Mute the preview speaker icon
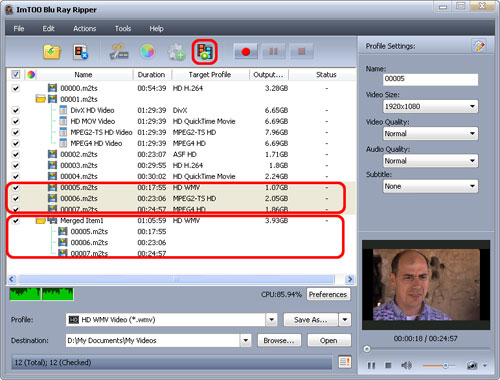This screenshot has height=380, width=500. pyautogui.click(x=406, y=366)
